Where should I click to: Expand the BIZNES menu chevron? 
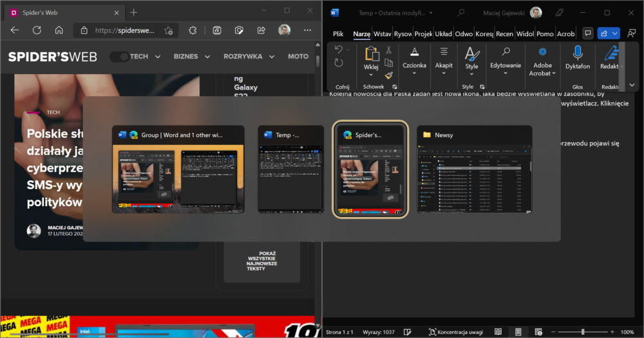[x=207, y=57]
